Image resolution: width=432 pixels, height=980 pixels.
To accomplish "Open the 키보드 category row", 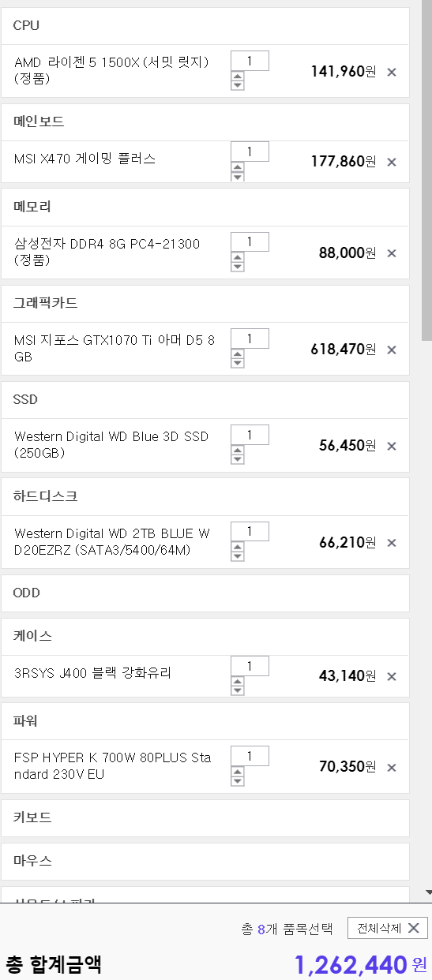I will (205, 817).
